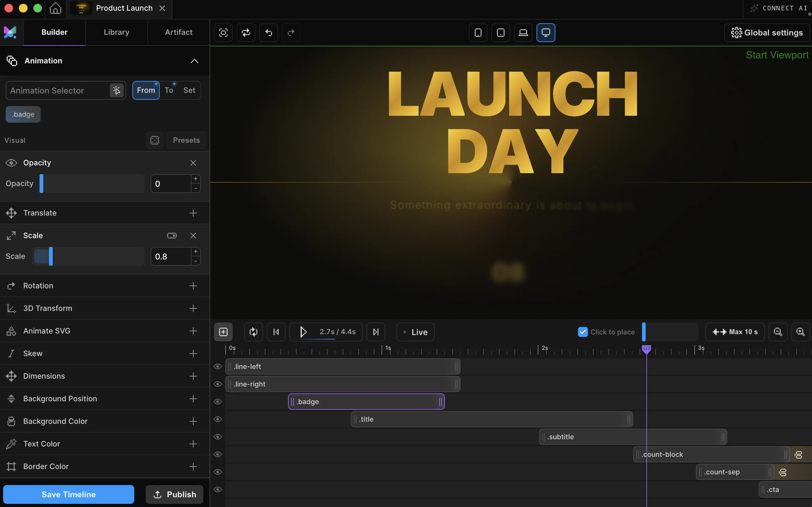812x507 pixels.
Task: Zoom in on the timeline
Action: point(800,332)
